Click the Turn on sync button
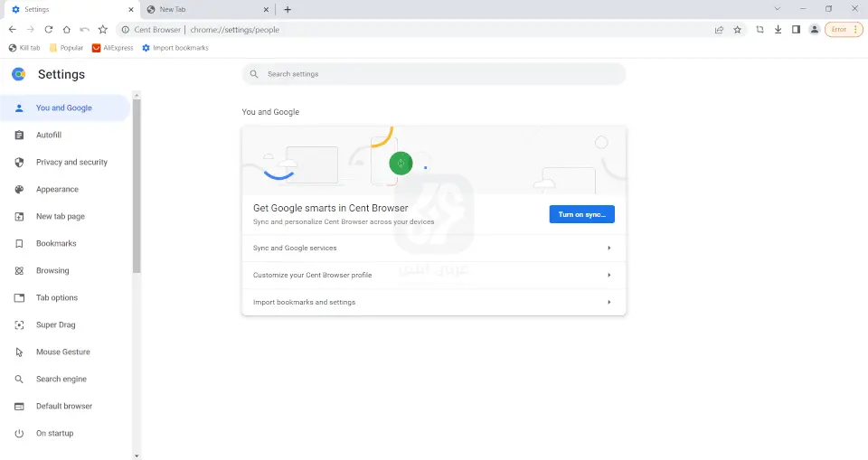Viewport: 868px width, 460px height. tap(581, 214)
